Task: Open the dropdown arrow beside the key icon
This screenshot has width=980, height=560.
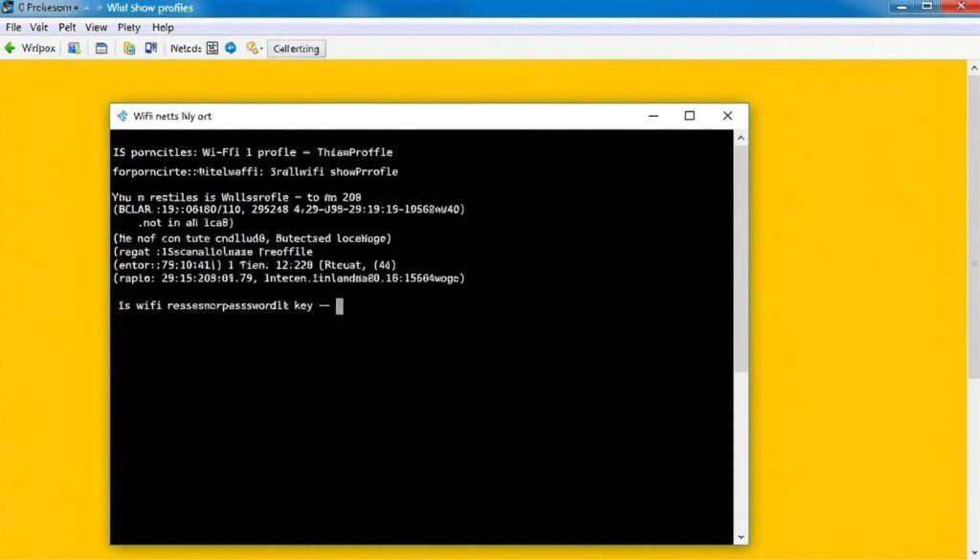Action: pos(261,48)
